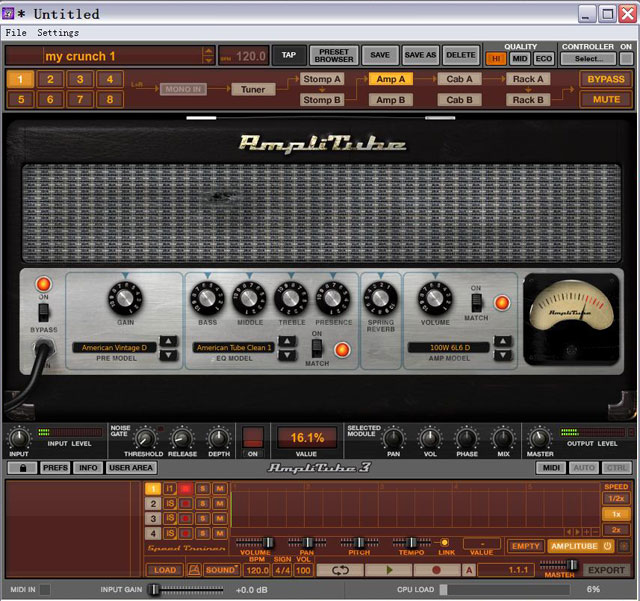The image size is (640, 601).
Task: Click the amp input jack
Action: pyautogui.click(x=43, y=348)
